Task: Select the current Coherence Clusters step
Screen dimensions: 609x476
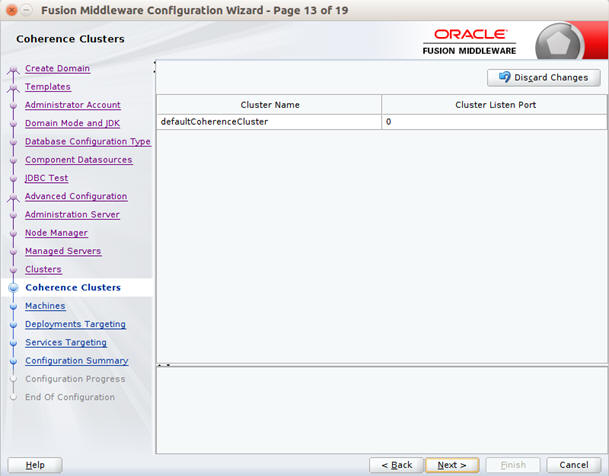Action: click(73, 287)
